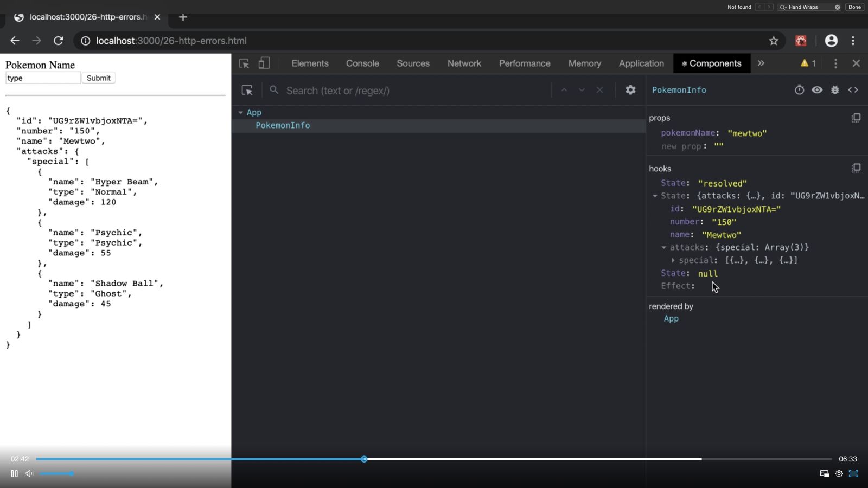Open the Performance tab
This screenshot has width=868, height=488.
(x=525, y=63)
